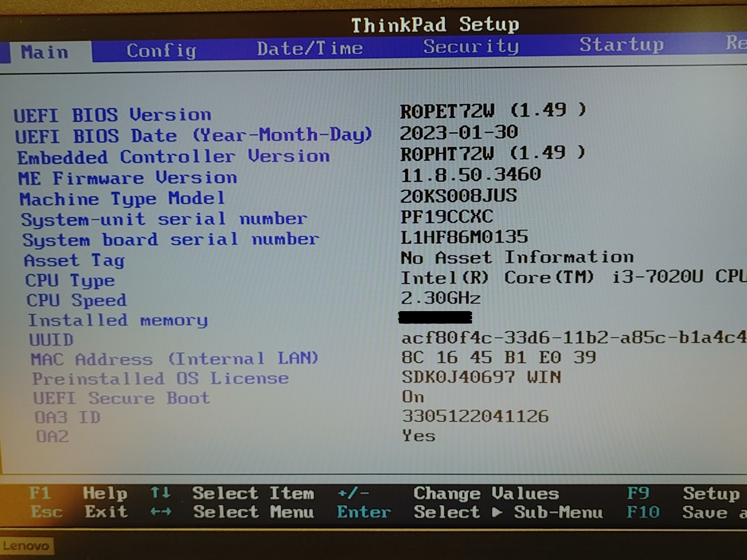Click the Lenovo logo on bezel

point(26,545)
